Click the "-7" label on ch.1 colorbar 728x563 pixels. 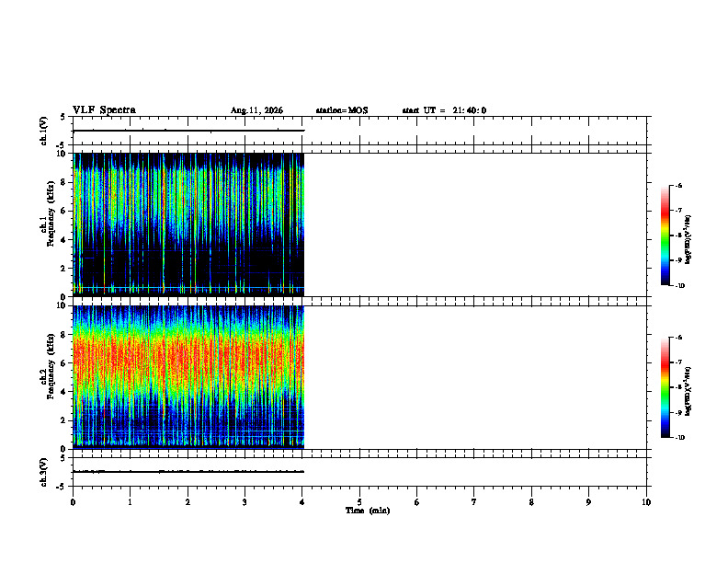(678, 211)
